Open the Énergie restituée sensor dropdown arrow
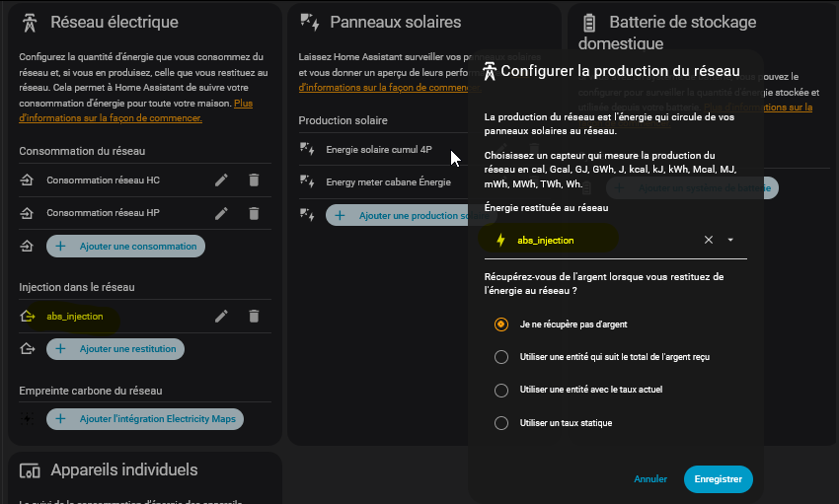The width and height of the screenshot is (839, 504). pos(730,240)
